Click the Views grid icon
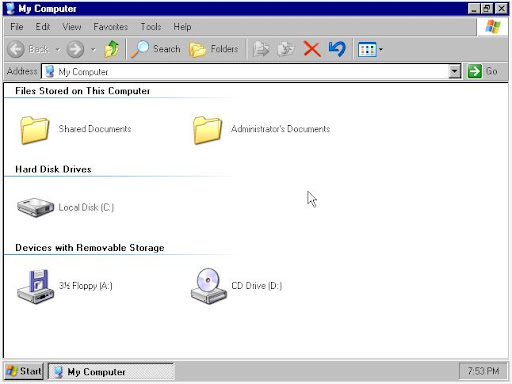The height and width of the screenshot is (384, 512). click(367, 49)
